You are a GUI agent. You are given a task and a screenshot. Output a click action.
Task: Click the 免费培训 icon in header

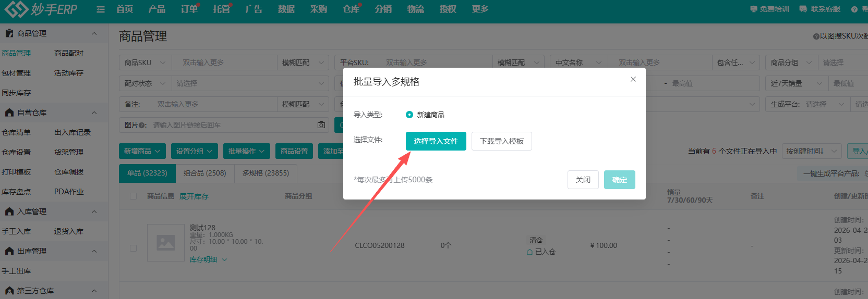753,9
